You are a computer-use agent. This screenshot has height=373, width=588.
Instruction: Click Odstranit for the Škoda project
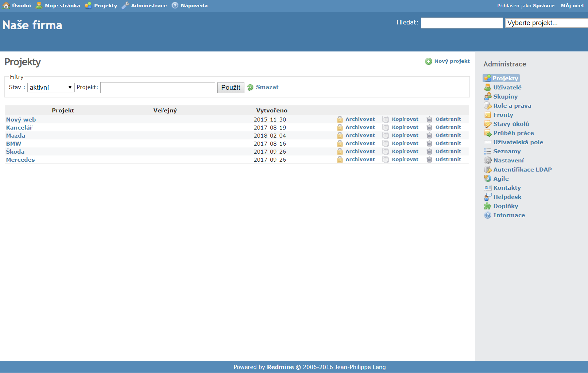pyautogui.click(x=448, y=151)
